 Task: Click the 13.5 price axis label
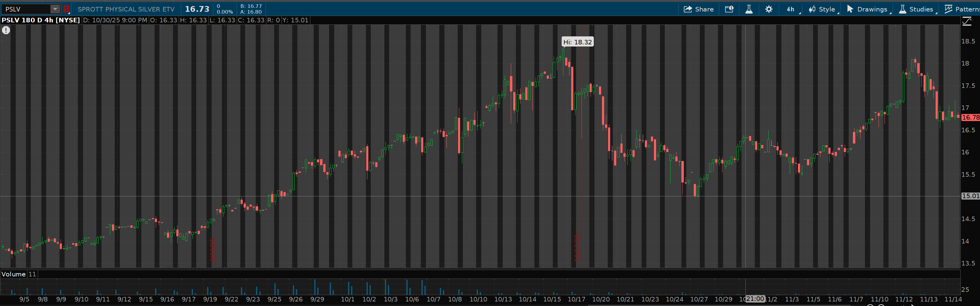pos(968,263)
